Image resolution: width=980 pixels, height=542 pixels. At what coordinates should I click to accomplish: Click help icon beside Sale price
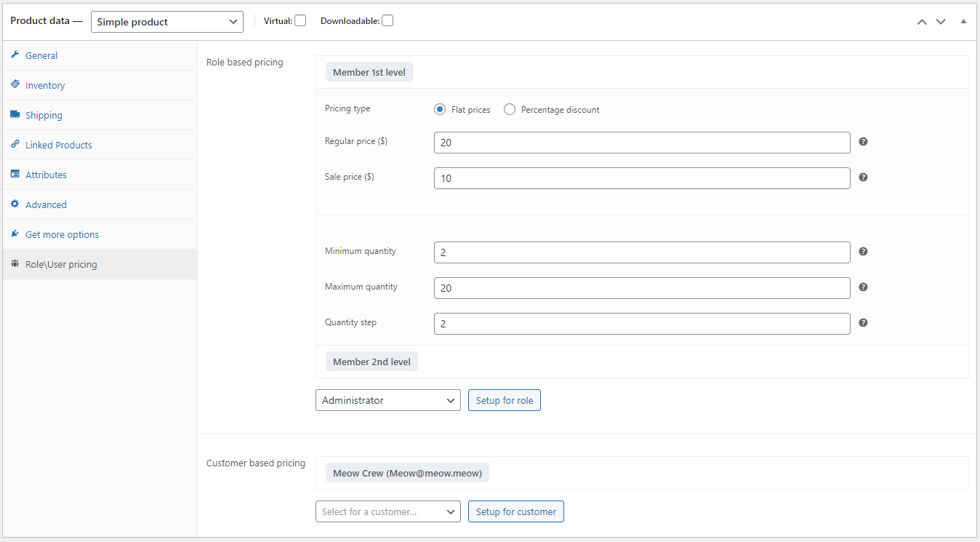point(863,177)
